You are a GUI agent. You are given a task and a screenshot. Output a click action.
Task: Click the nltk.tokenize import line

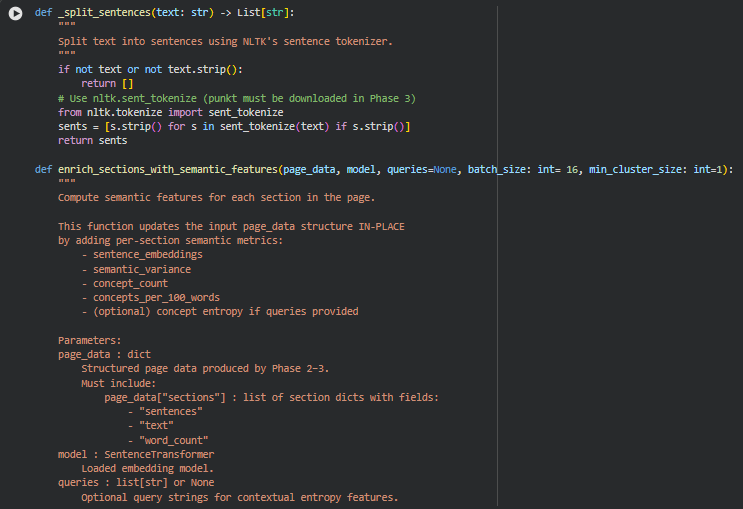[x=170, y=113]
